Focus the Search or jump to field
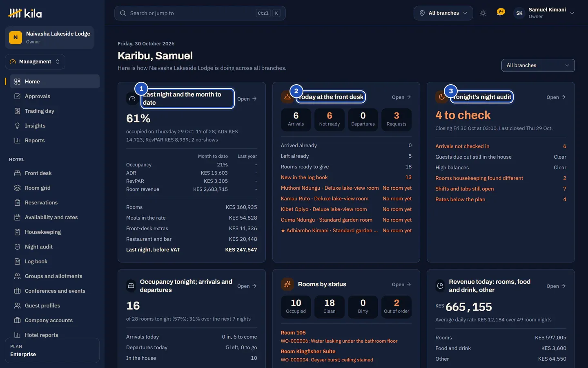Screen dimensions: 588x368 [x=200, y=13]
